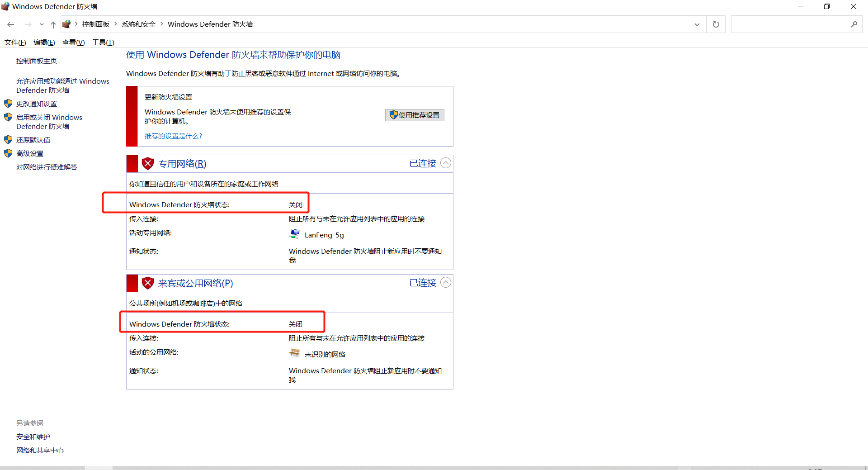Refresh the page with refresh icon
This screenshot has height=470, width=868.
[x=716, y=24]
